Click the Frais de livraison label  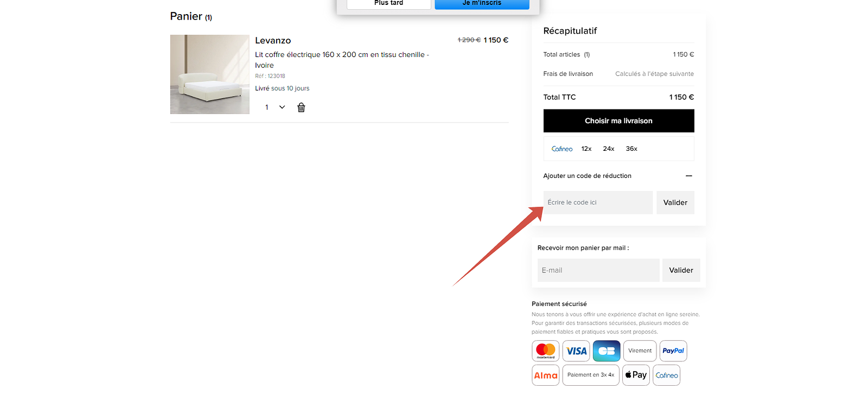point(568,74)
